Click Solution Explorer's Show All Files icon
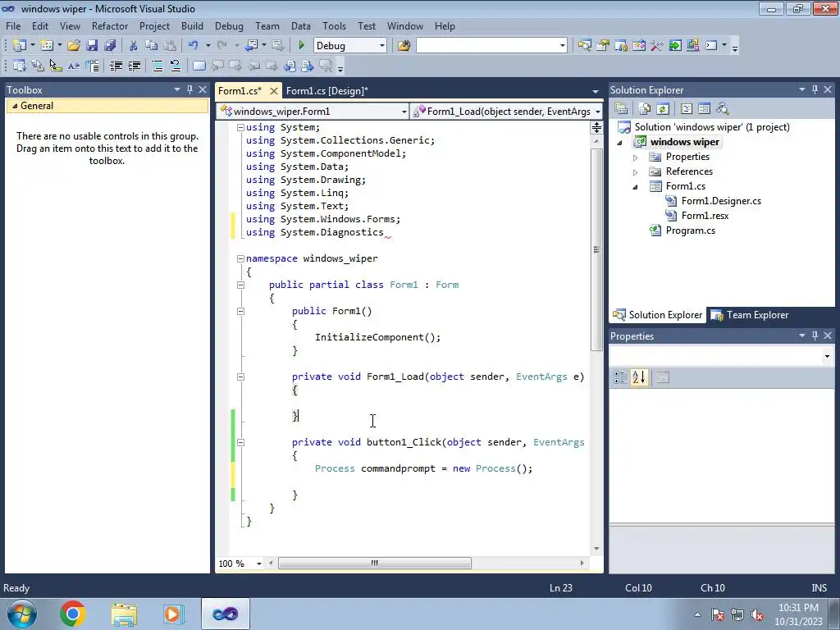Image resolution: width=840 pixels, height=630 pixels. pos(645,109)
